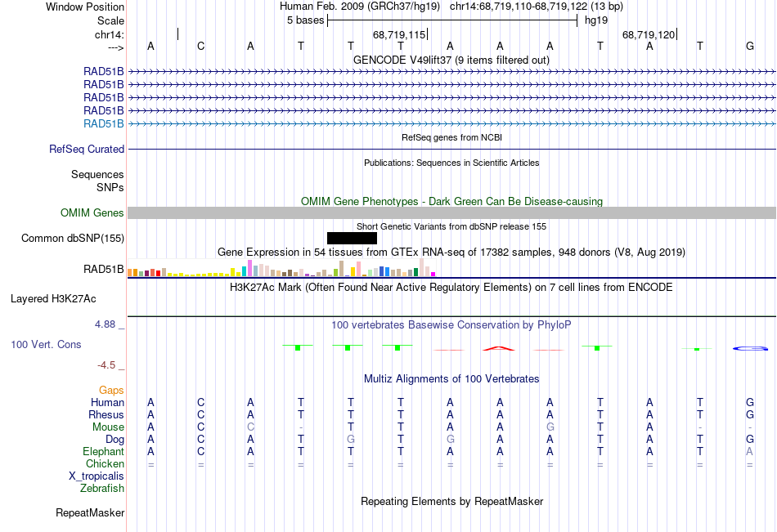
Task: Select the Rhesus species row label
Action: point(106,414)
